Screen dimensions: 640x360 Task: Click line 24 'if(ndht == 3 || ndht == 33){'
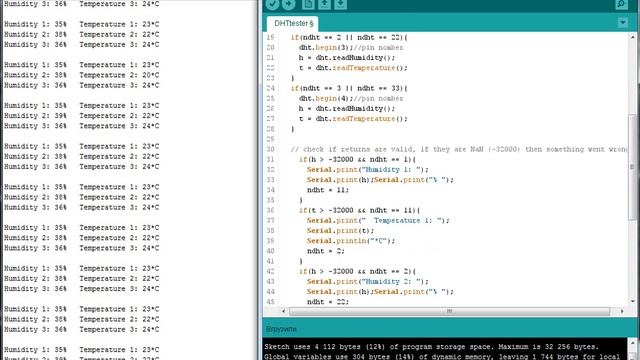click(x=349, y=88)
